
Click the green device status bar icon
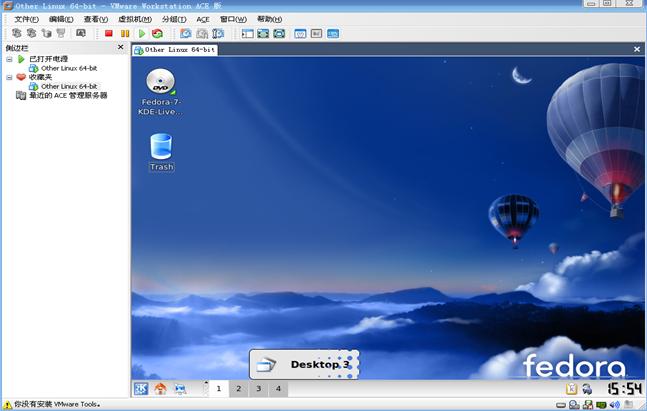[x=601, y=405]
